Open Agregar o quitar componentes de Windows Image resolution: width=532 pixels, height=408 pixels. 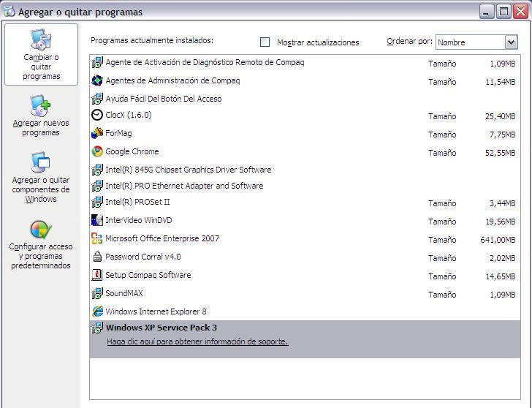41,178
